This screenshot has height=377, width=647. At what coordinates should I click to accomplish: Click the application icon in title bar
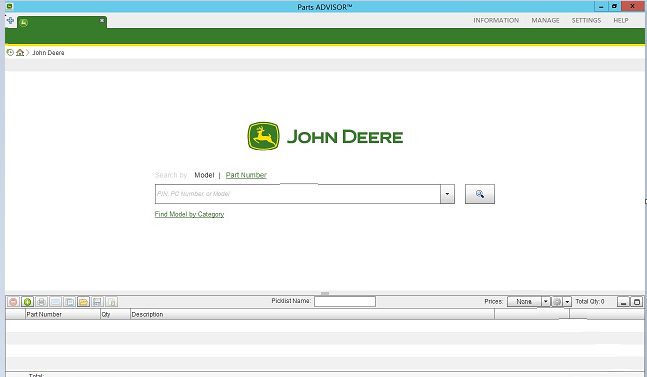pyautogui.click(x=10, y=6)
